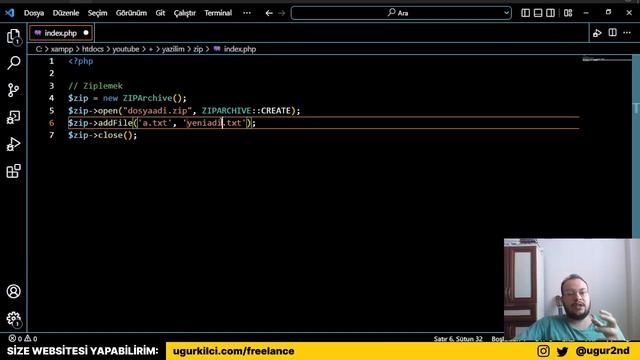The width and height of the screenshot is (640, 360).
Task: Open editor More Actions ellipsis
Action: [627, 33]
